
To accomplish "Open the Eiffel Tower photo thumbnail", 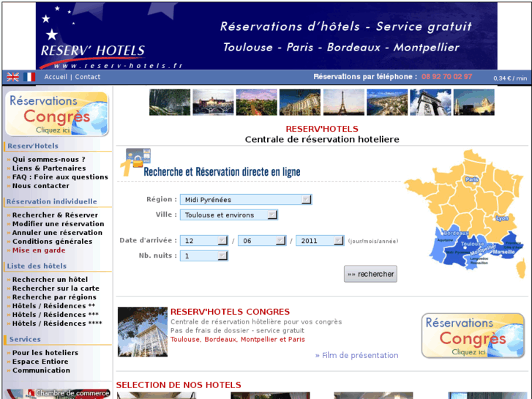I will pyautogui.click(x=343, y=102).
